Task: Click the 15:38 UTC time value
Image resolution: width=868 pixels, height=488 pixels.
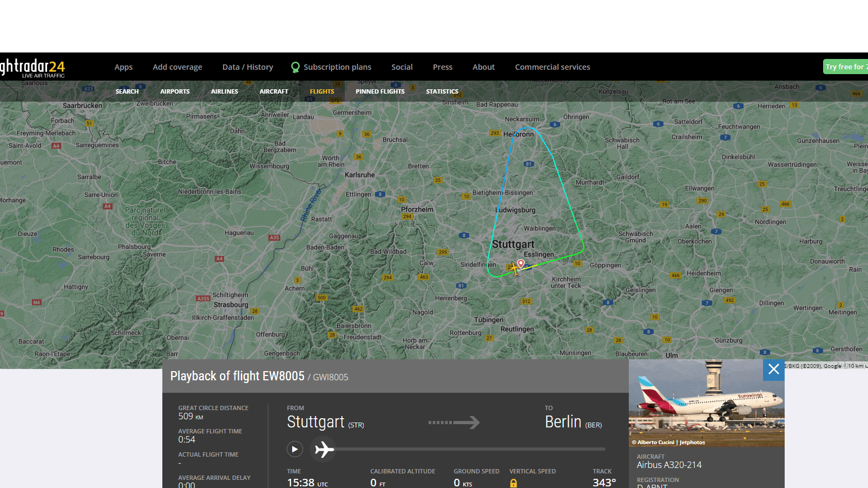Action: (307, 483)
